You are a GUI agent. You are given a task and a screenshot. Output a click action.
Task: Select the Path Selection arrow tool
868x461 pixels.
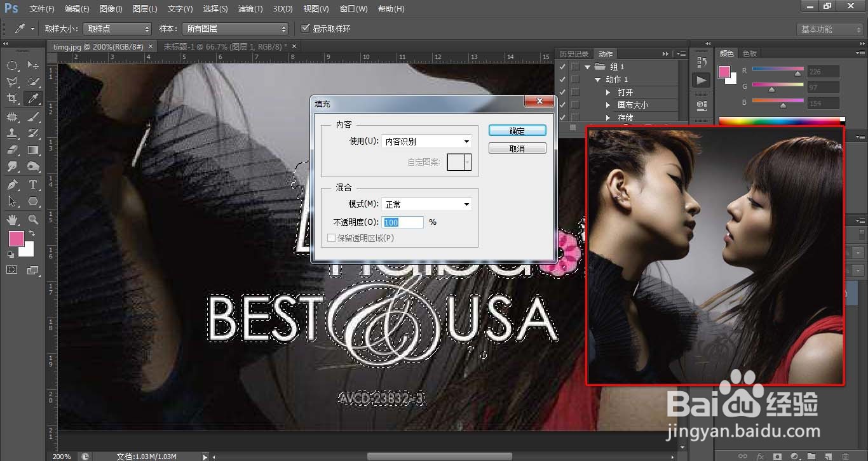click(x=12, y=201)
